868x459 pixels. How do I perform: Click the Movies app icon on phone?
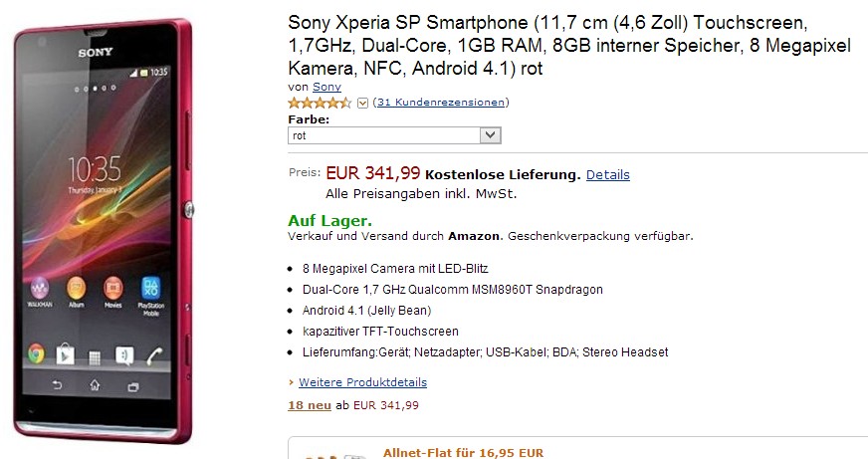pos(113,288)
